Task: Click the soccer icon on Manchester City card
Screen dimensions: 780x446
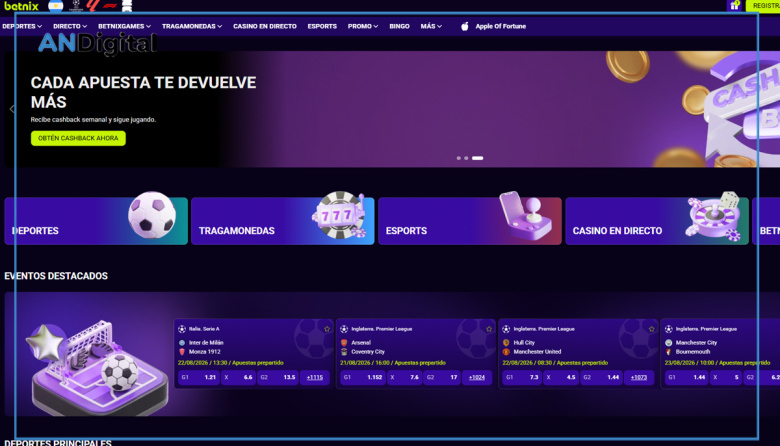Action: [x=669, y=329]
